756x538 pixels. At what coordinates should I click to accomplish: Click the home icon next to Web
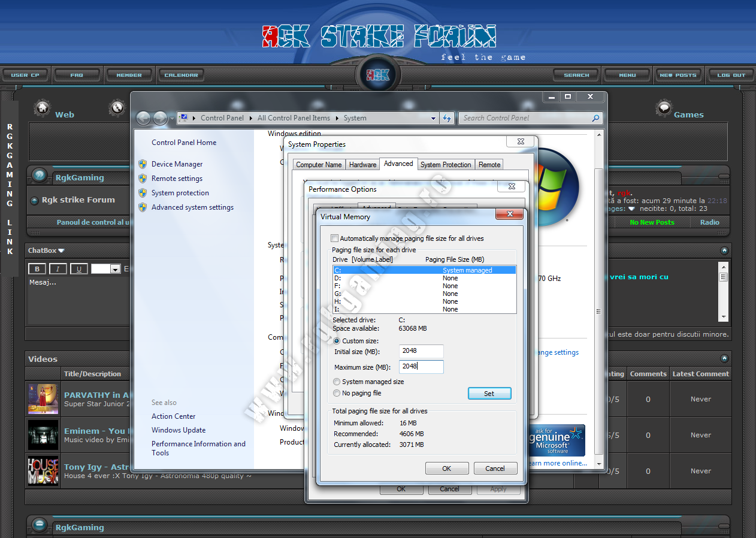tap(42, 108)
